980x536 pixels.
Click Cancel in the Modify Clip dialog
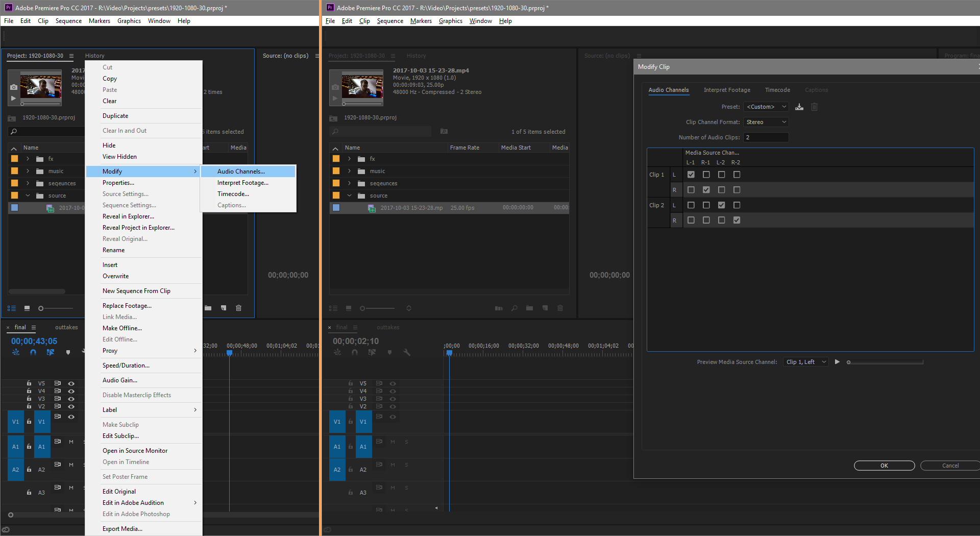950,466
